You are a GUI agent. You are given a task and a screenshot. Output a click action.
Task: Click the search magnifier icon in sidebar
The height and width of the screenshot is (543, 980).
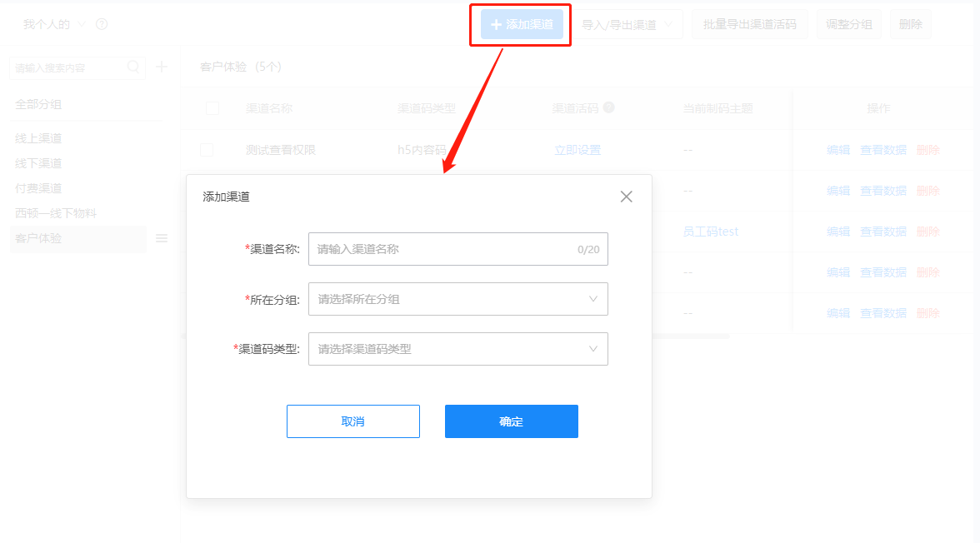(133, 67)
